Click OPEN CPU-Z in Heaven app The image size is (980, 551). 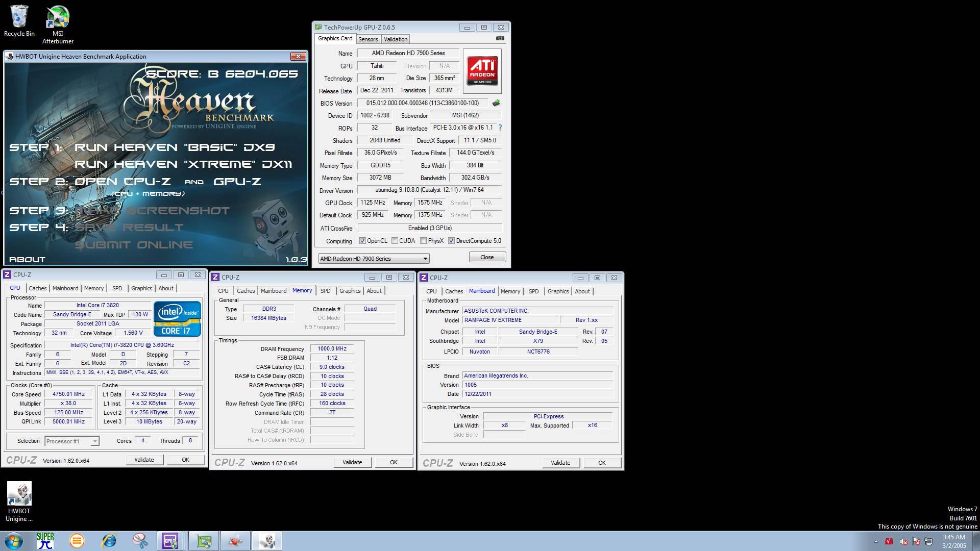(x=122, y=182)
